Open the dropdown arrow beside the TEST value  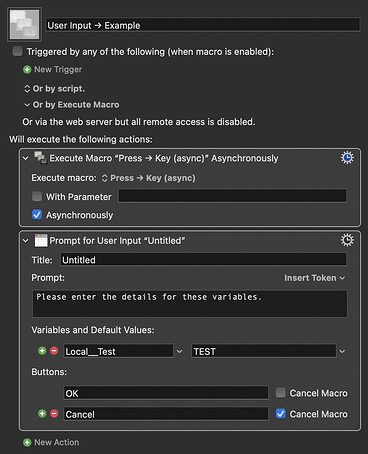pos(342,351)
